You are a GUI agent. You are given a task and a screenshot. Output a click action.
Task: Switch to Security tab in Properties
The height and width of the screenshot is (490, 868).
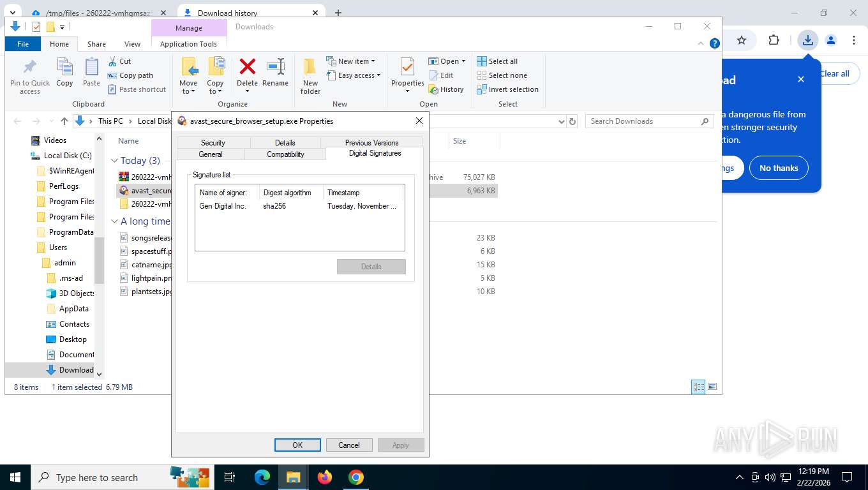click(x=213, y=142)
